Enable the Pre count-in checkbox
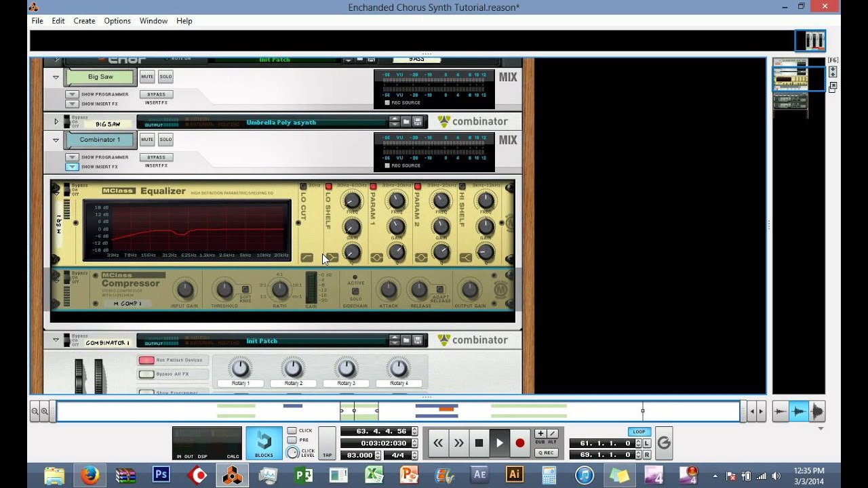This screenshot has height=488, width=868. (x=292, y=440)
